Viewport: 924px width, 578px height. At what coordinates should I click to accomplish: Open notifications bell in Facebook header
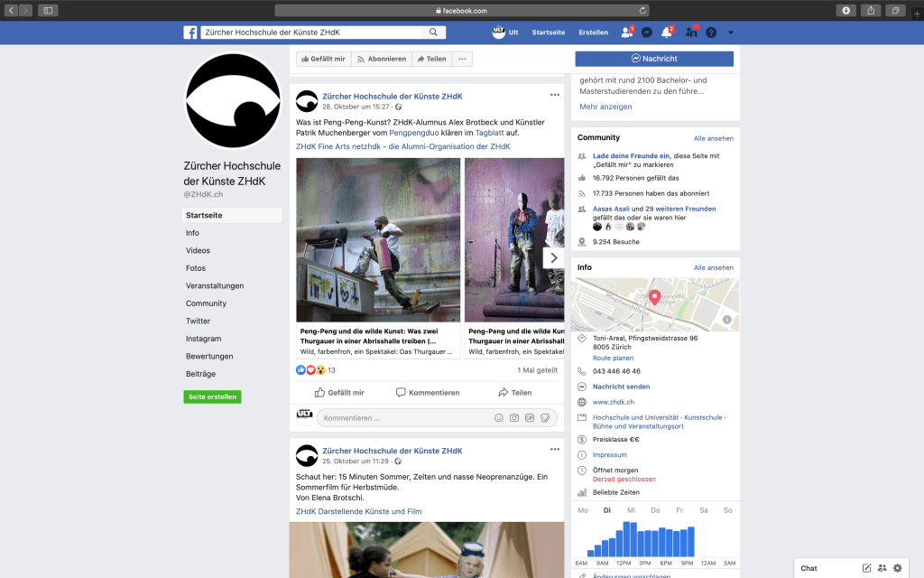(x=667, y=33)
